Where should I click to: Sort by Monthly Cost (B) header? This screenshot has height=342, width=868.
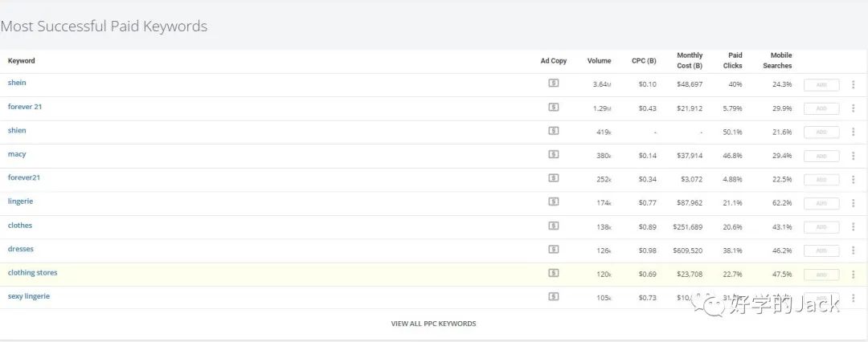point(689,61)
